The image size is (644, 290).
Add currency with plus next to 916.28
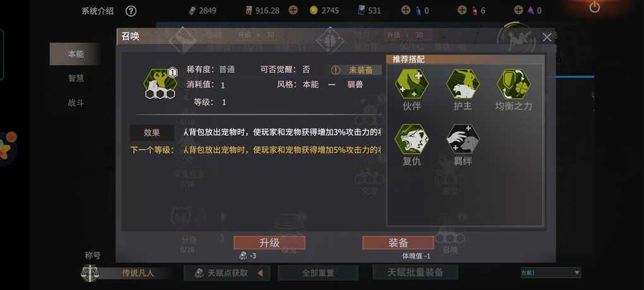[293, 10]
